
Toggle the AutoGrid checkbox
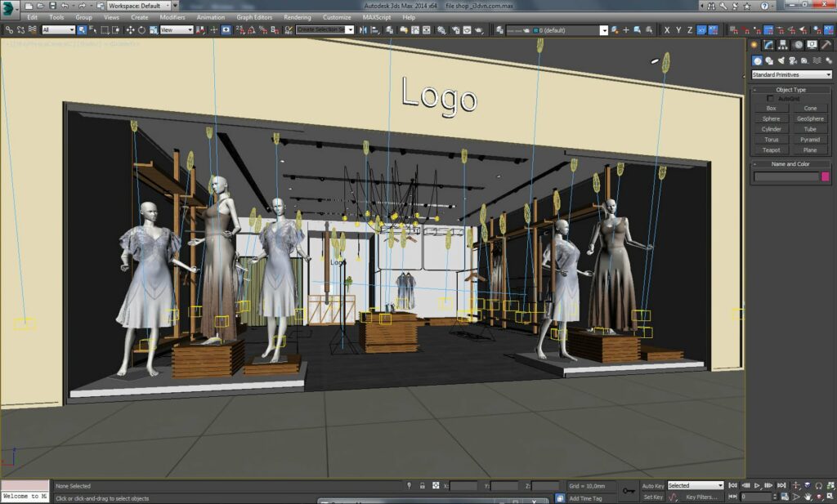point(770,99)
